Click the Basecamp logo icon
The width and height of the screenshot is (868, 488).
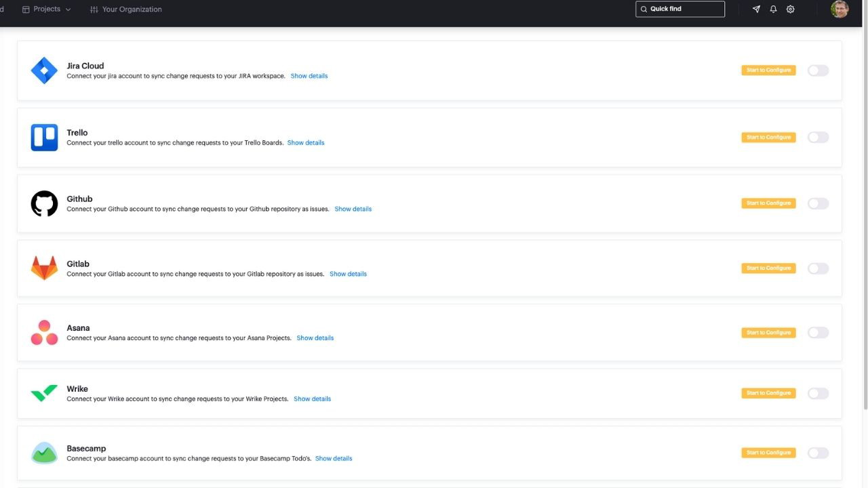[x=44, y=453]
